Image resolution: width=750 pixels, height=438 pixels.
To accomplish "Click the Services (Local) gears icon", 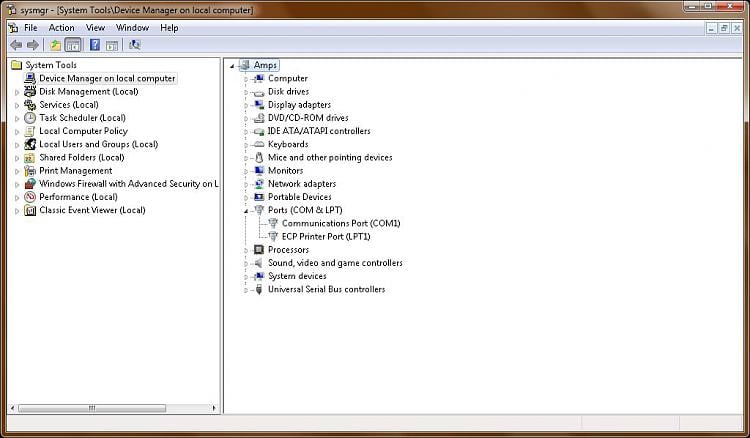I will 30,105.
